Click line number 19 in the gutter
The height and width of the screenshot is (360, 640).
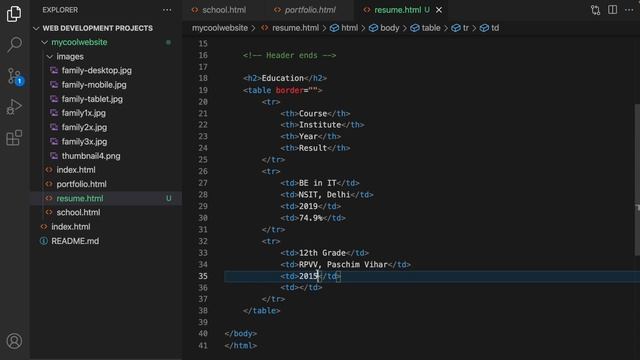[x=203, y=90]
